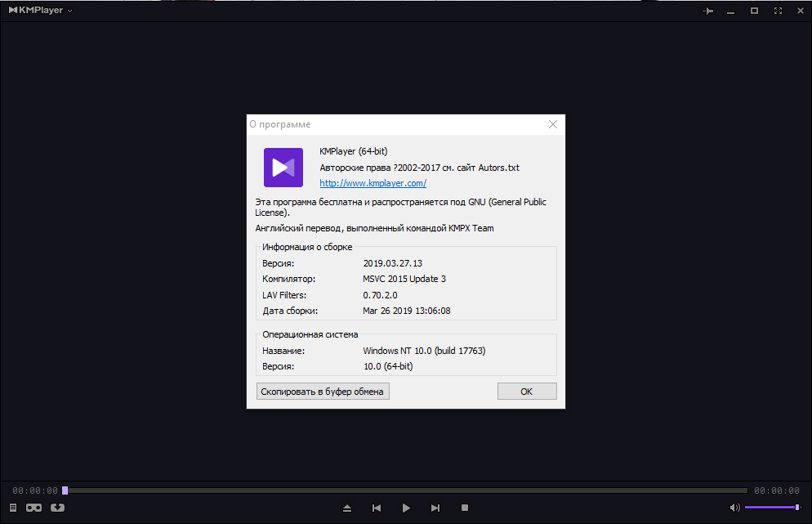The image size is (812, 524).
Task: Select LAV Filters value 0.70.2.0
Action: click(x=380, y=295)
